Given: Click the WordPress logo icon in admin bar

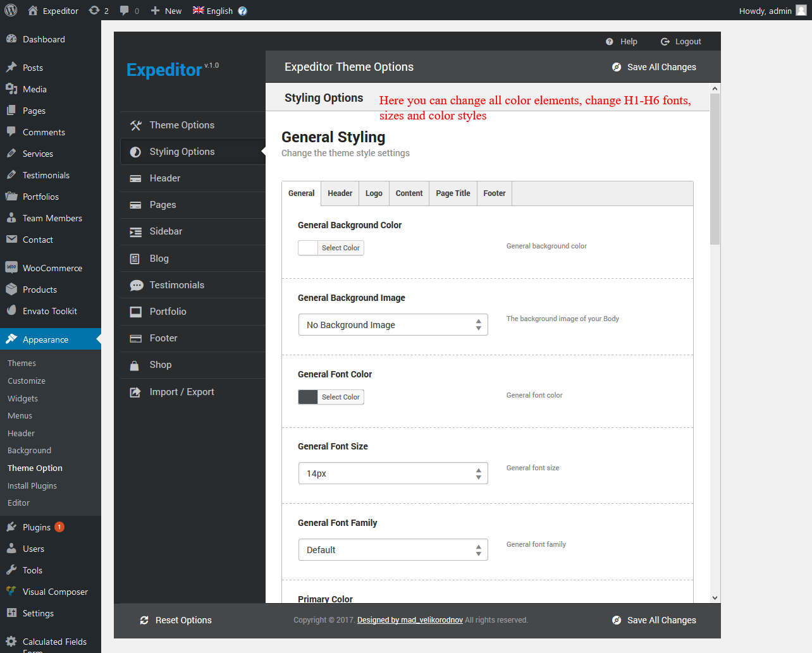Looking at the screenshot, I should coord(11,10).
